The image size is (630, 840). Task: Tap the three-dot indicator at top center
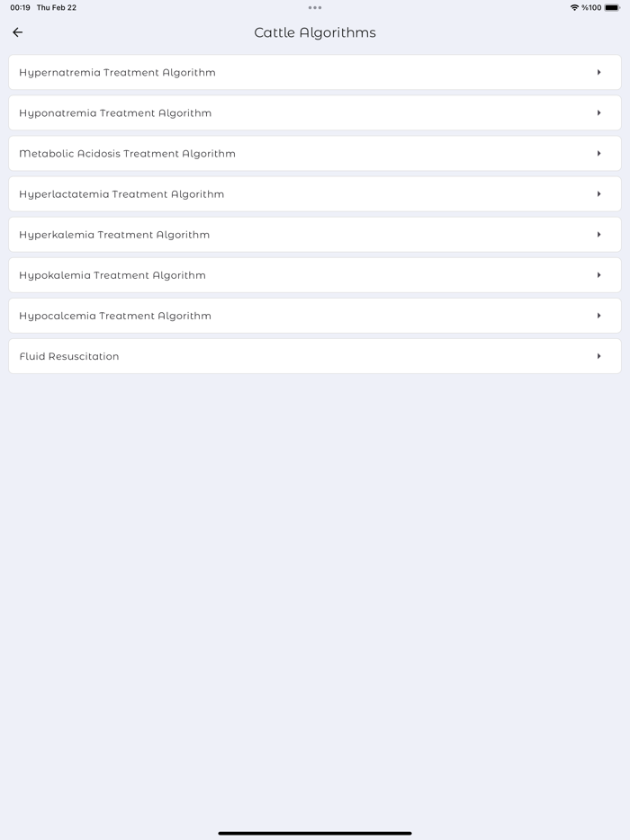pyautogui.click(x=315, y=8)
